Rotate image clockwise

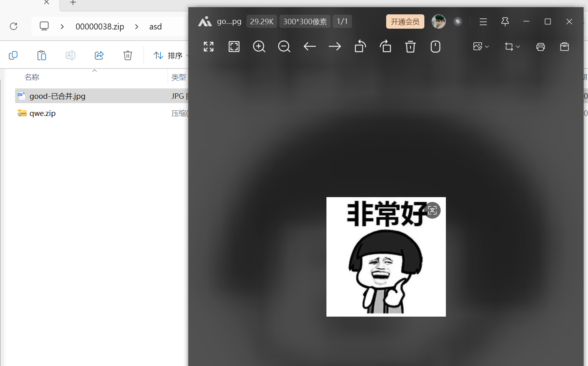click(385, 47)
